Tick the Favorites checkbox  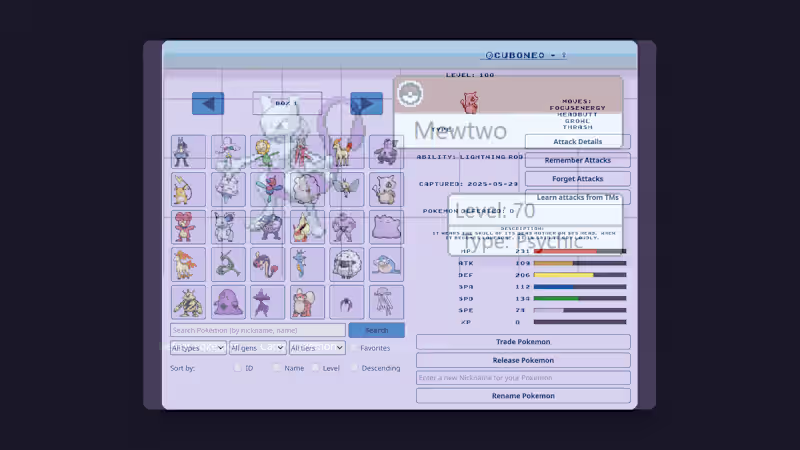point(354,348)
